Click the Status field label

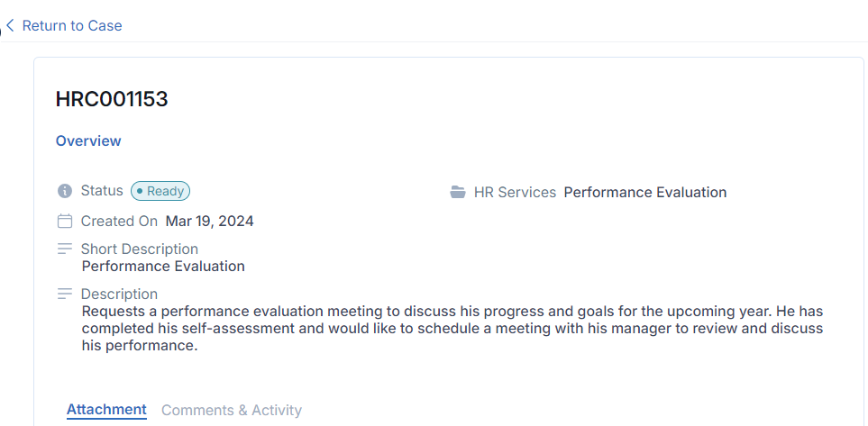click(102, 191)
